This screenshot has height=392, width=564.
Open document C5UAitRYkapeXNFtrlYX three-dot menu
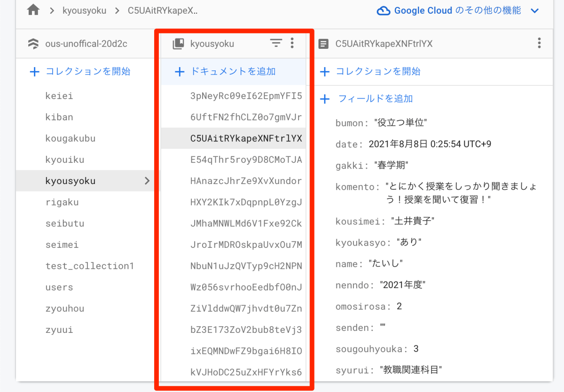point(539,43)
